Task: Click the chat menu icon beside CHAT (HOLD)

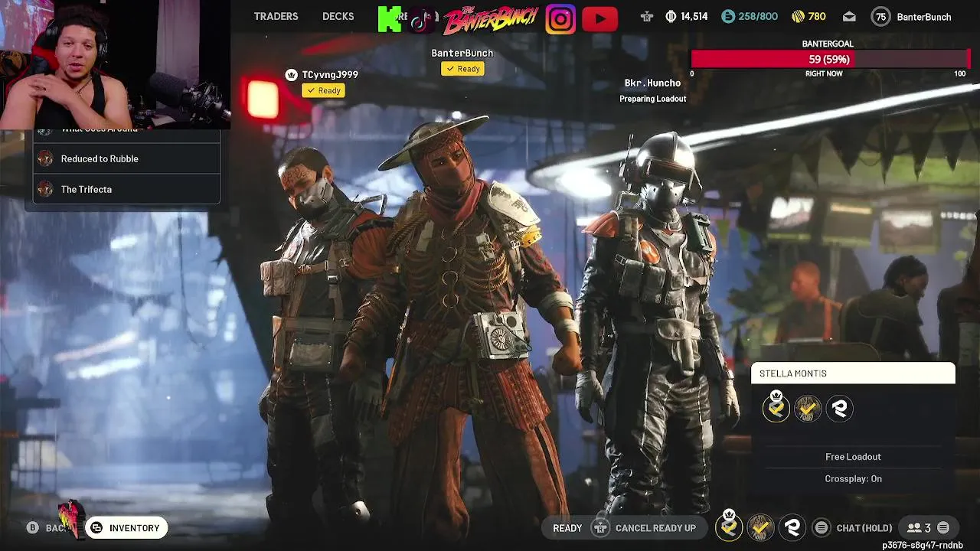Action: [x=822, y=528]
